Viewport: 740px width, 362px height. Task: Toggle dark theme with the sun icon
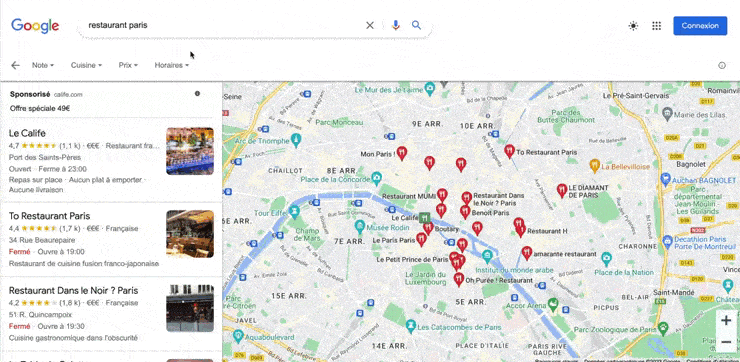(633, 26)
